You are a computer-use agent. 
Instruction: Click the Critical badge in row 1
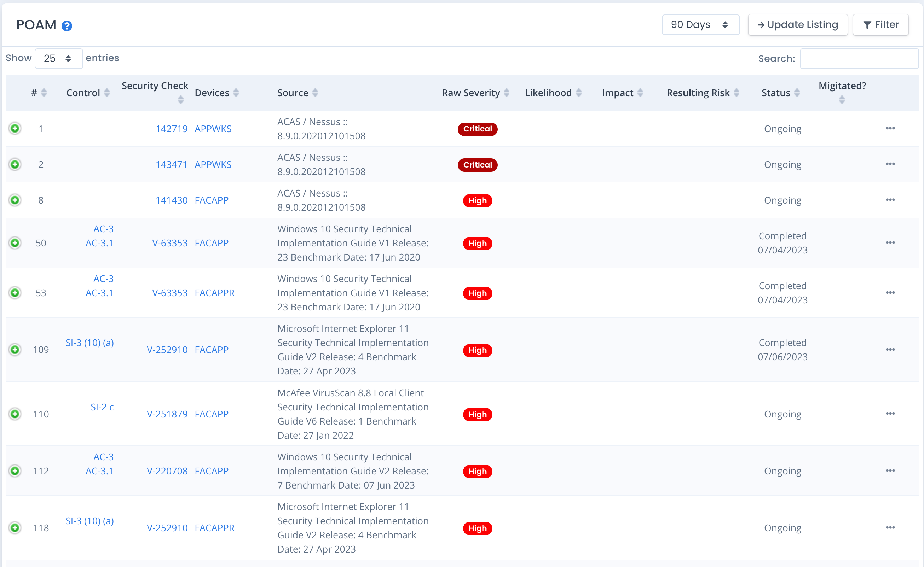tap(477, 129)
